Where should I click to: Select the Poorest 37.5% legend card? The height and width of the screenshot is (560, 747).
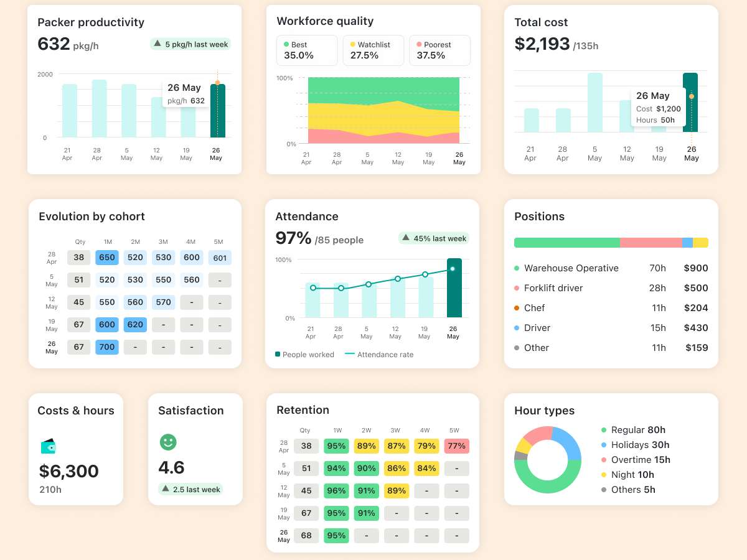(x=439, y=50)
